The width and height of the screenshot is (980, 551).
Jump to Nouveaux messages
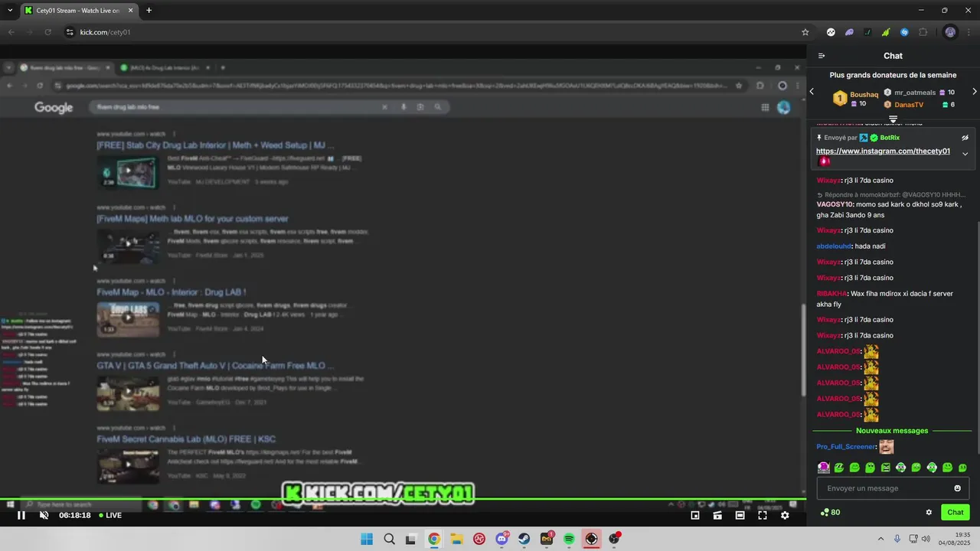pos(892,431)
